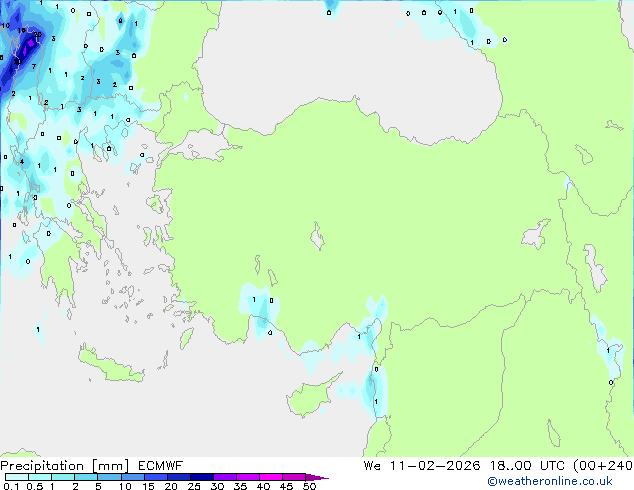Click the '35' legend scale label

tap(240, 486)
